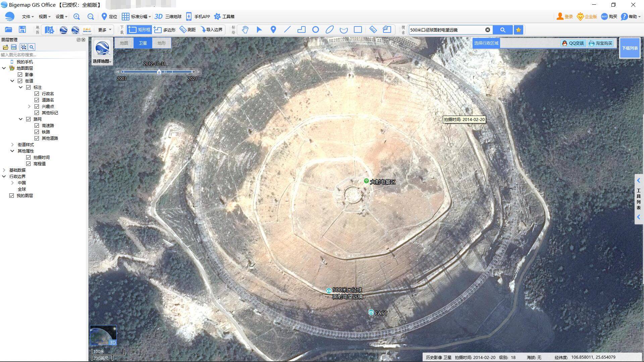The image size is (644, 362).
Task: Toggle the 兴趣点 checkbox
Action: pyautogui.click(x=37, y=107)
